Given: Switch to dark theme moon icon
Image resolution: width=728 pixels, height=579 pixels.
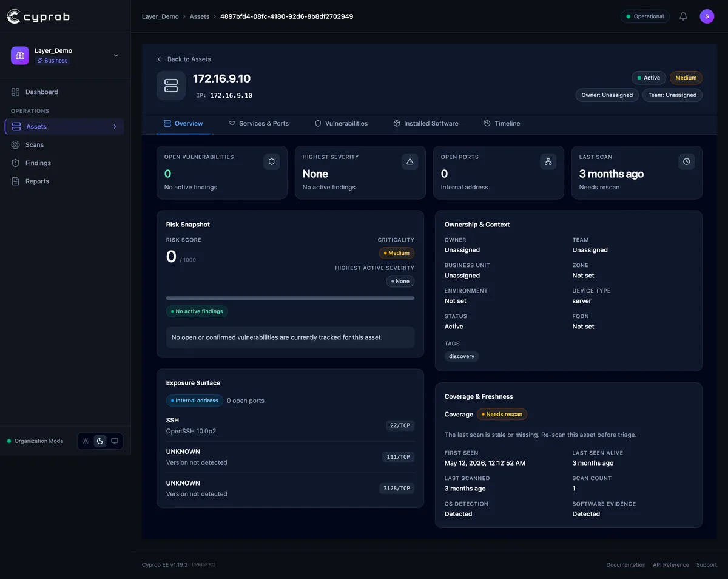Looking at the screenshot, I should pyautogui.click(x=100, y=441).
